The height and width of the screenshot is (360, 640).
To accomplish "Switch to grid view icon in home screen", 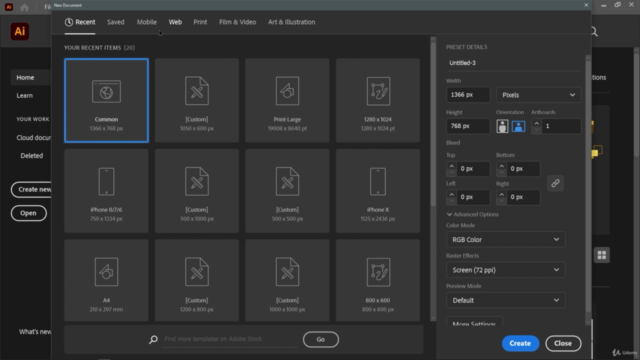I will pos(602,255).
